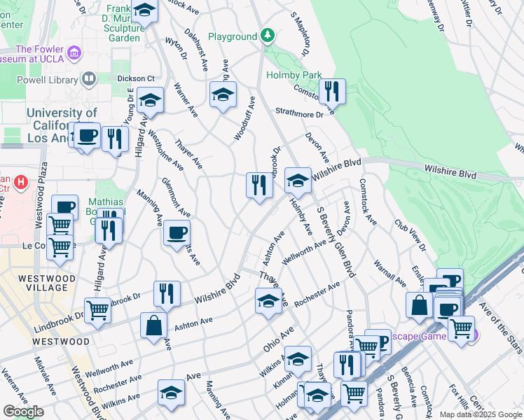
Task: Click the Escape Game place label
Action: pyautogui.click(x=418, y=336)
